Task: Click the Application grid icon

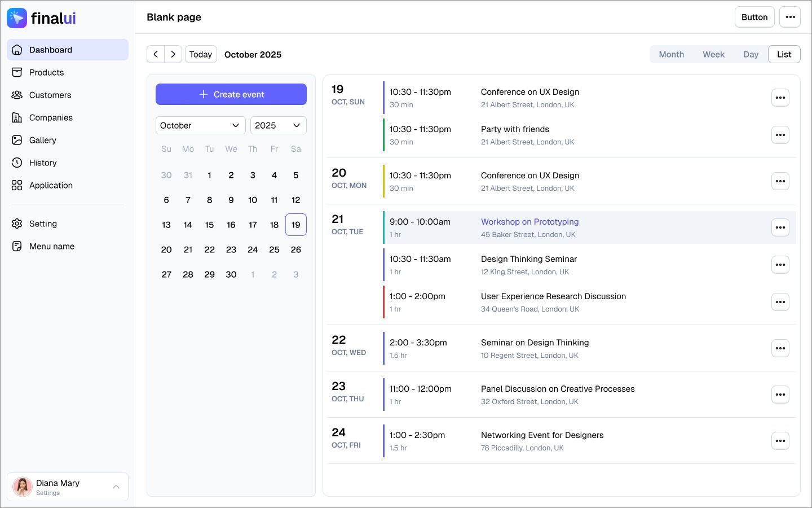Action: [17, 185]
